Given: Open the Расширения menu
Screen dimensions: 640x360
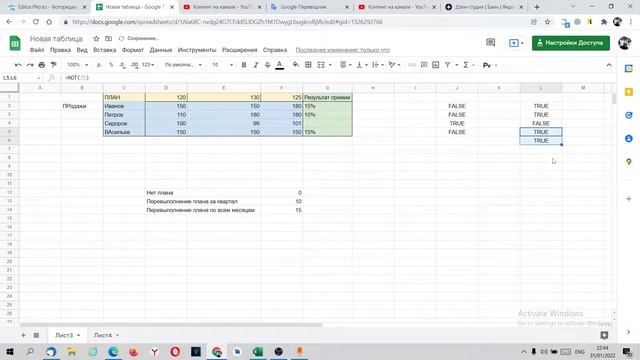Looking at the screenshot, I should click(x=240, y=50).
